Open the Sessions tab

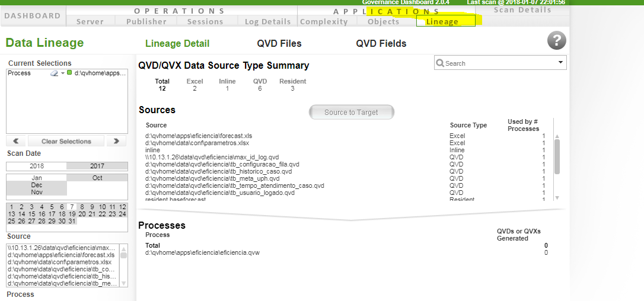click(205, 21)
